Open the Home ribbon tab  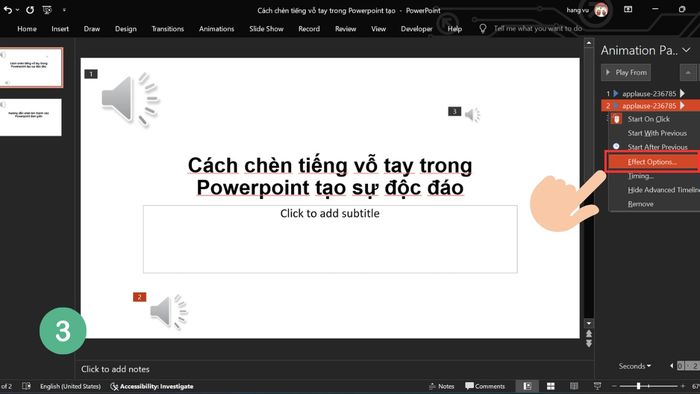[x=27, y=29]
